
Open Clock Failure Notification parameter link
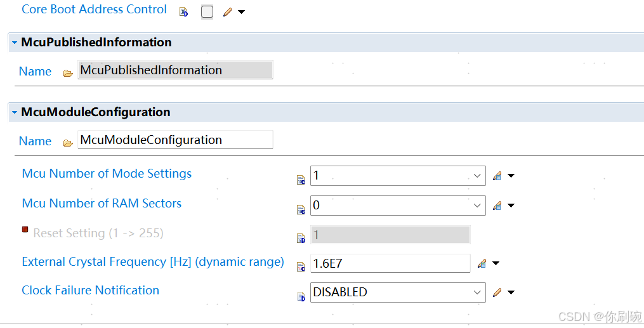90,290
